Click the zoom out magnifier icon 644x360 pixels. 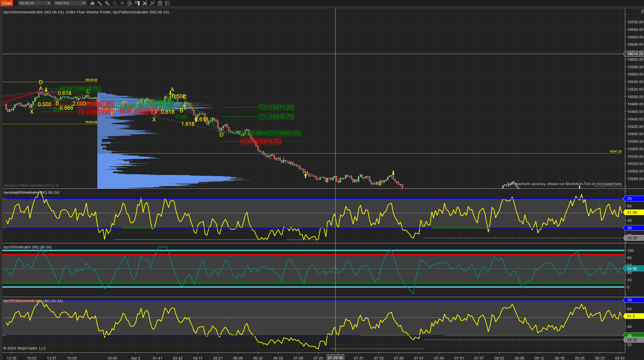pos(115,3)
